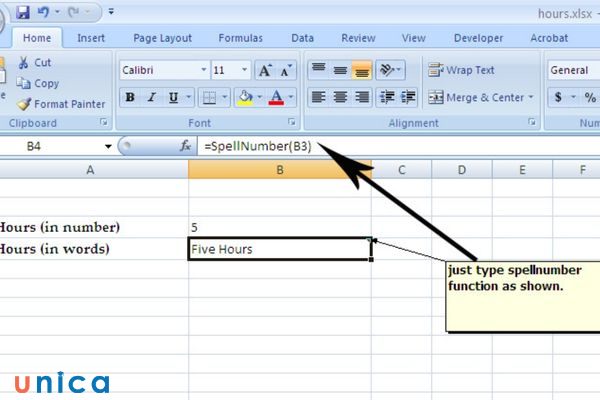Click the Percent Style icon
600x400 pixels.
tap(590, 97)
